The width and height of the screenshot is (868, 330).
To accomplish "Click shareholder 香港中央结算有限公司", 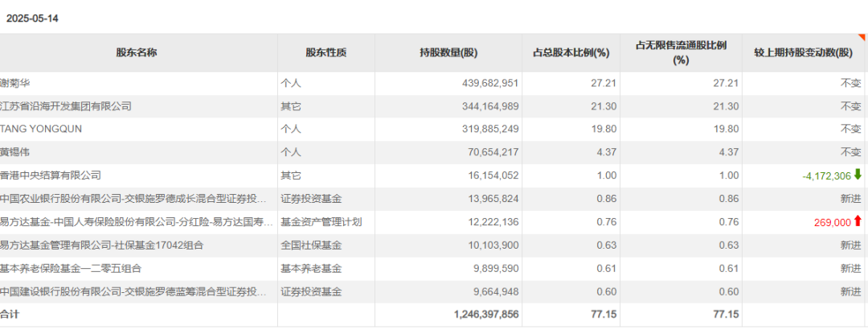I will click(x=51, y=175).
